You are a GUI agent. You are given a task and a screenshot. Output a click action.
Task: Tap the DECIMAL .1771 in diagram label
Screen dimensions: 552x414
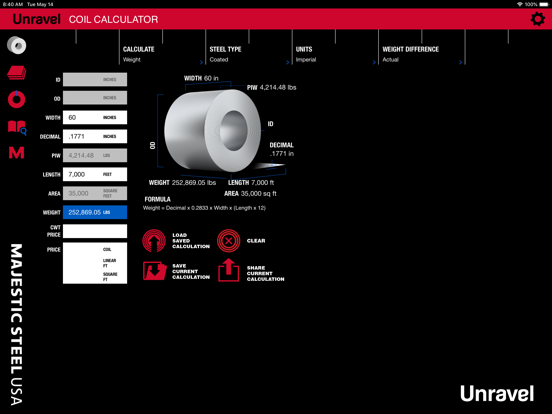click(281, 149)
